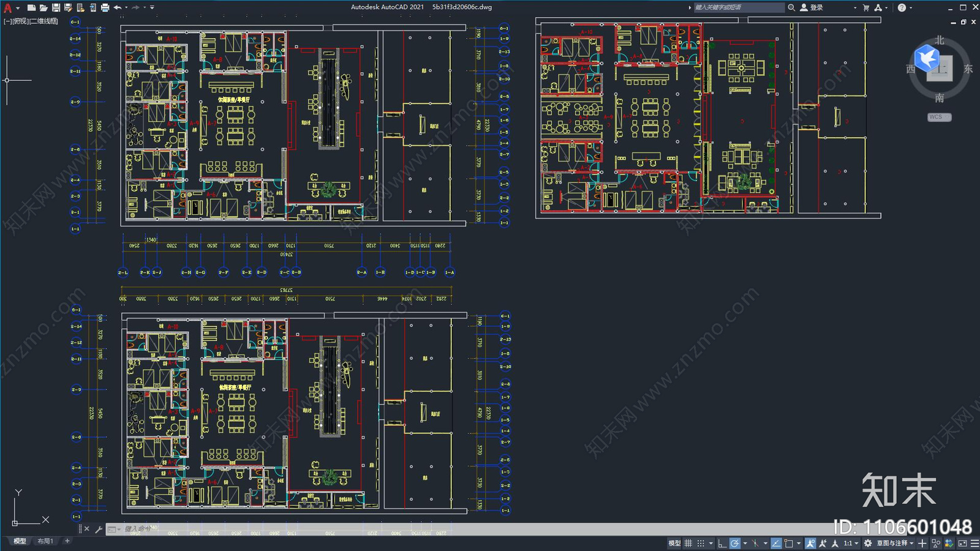
Task: Open the [二维线框] visual style menu
Action: point(44,21)
